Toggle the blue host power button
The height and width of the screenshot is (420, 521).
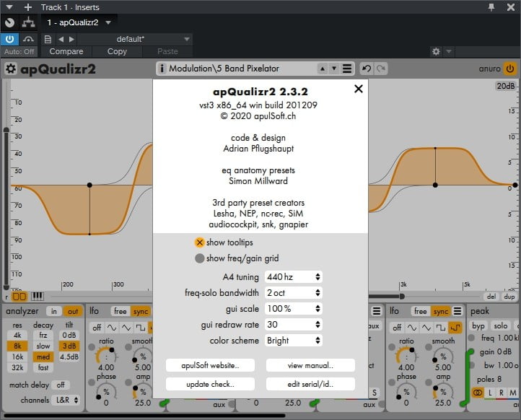click(x=9, y=39)
